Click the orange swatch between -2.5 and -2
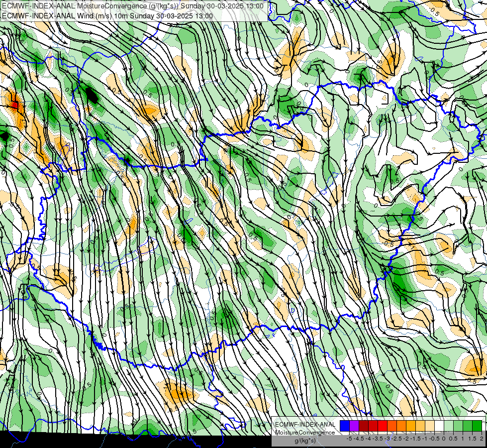Screen dimensions: 487x448 click(x=401, y=426)
